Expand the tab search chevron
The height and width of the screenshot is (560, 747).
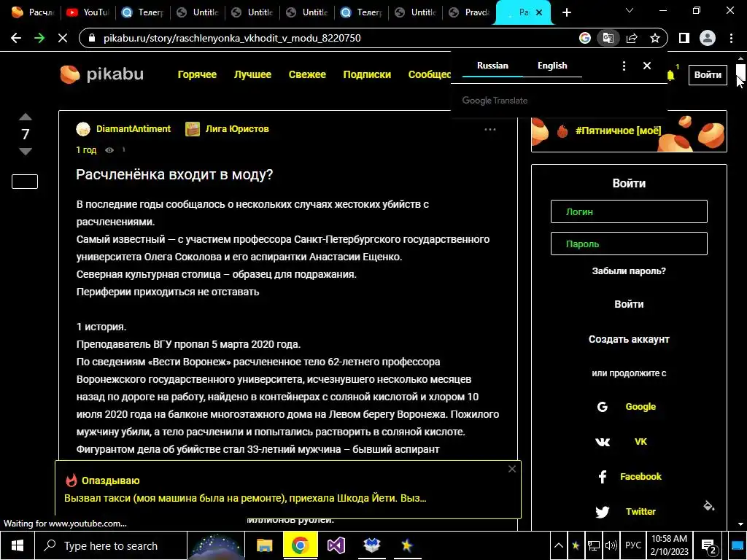630,10
